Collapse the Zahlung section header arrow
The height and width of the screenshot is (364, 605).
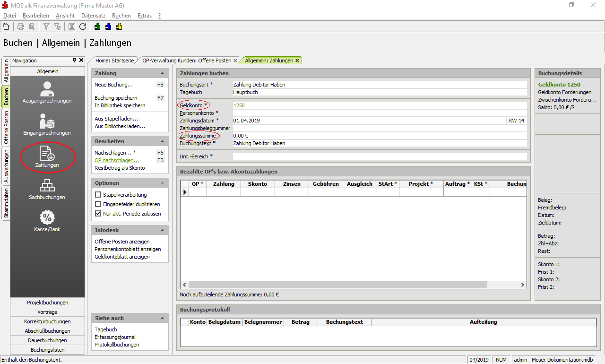click(163, 73)
